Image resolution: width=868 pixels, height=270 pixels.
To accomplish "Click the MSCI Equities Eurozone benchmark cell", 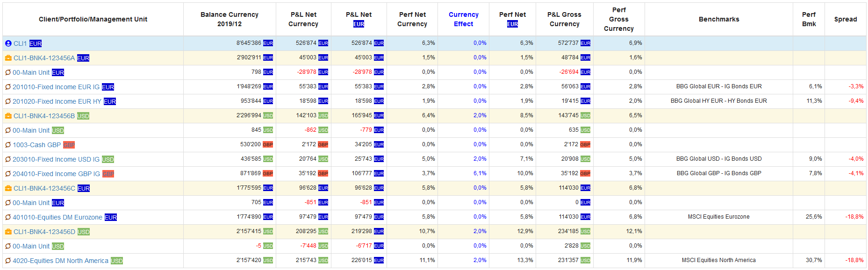I will click(718, 217).
